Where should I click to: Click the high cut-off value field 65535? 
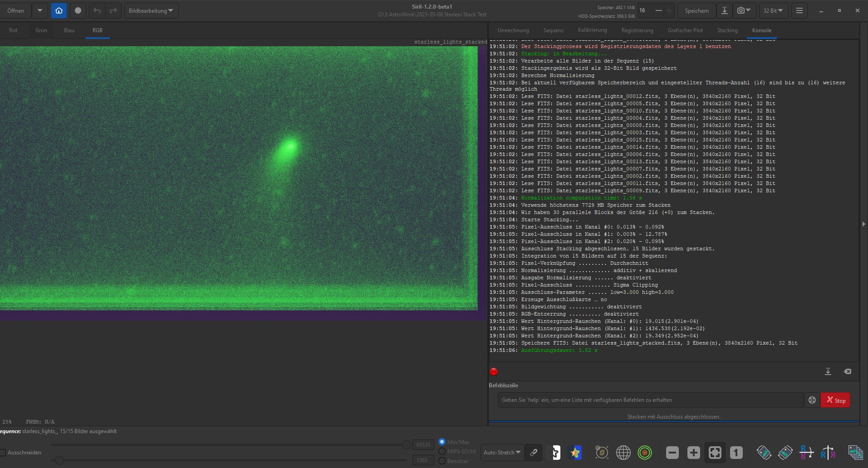[423, 445]
